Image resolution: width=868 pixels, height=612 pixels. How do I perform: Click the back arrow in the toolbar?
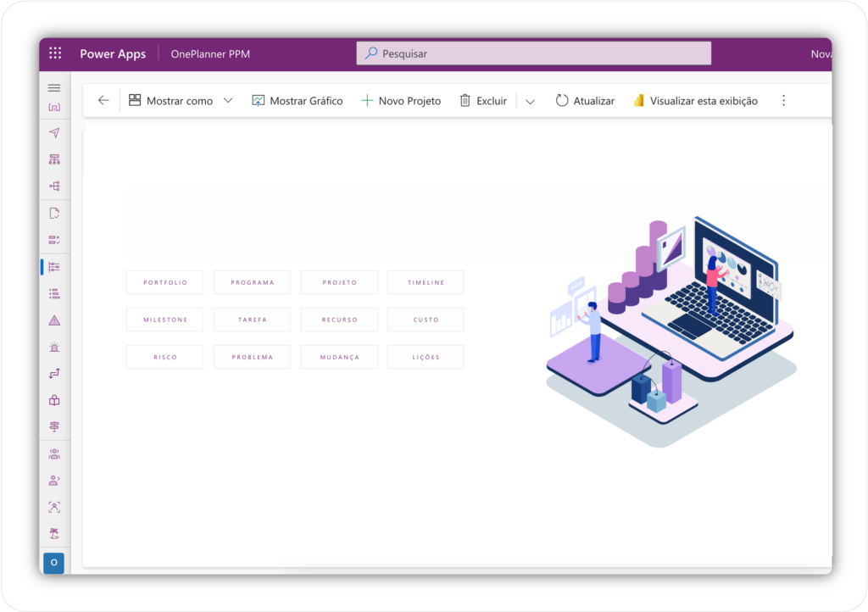103,100
